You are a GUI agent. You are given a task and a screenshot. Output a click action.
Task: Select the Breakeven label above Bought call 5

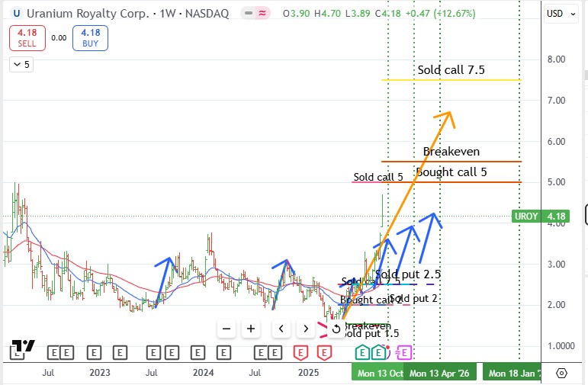[x=451, y=152]
